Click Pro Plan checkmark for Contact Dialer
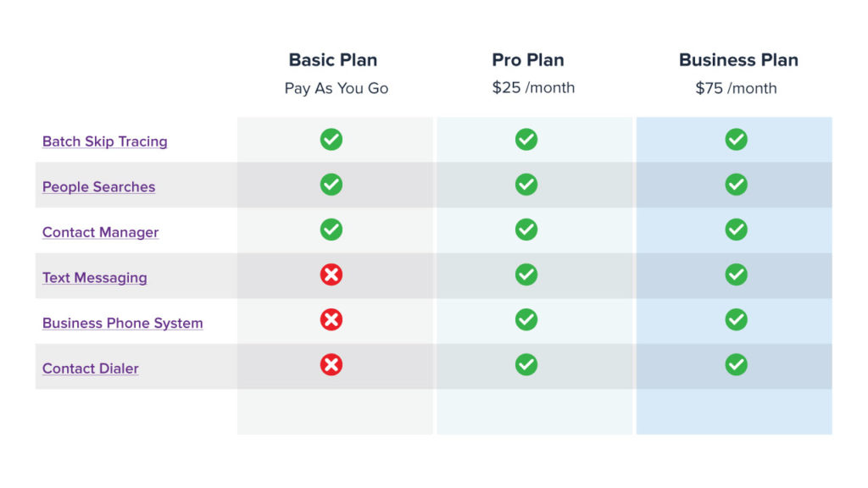 pos(526,364)
